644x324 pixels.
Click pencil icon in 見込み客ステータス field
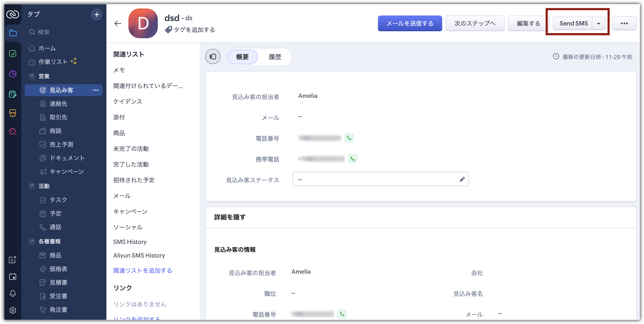click(x=462, y=179)
